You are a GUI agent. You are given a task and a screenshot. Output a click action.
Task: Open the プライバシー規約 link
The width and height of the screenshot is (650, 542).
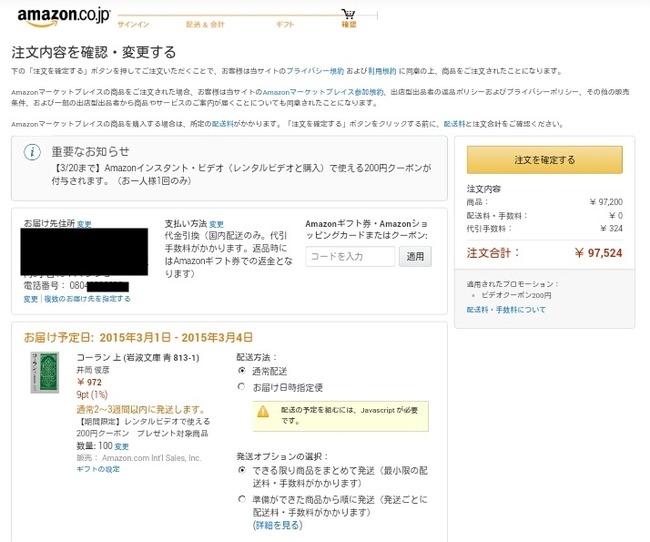coord(315,71)
